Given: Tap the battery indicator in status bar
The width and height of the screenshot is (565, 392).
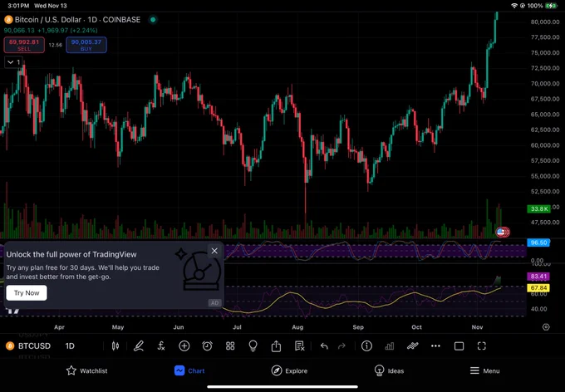Looking at the screenshot, I should click(x=552, y=6).
